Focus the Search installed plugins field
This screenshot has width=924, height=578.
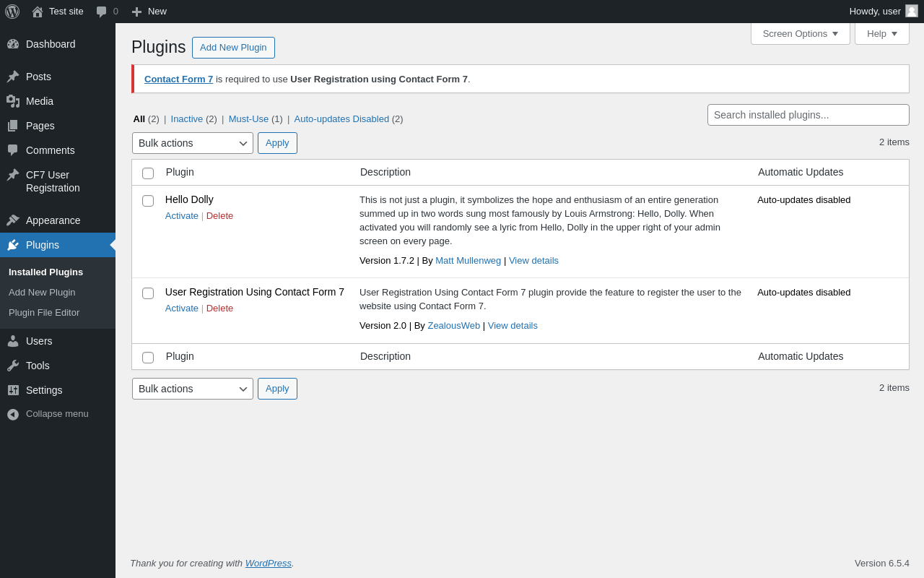click(808, 115)
